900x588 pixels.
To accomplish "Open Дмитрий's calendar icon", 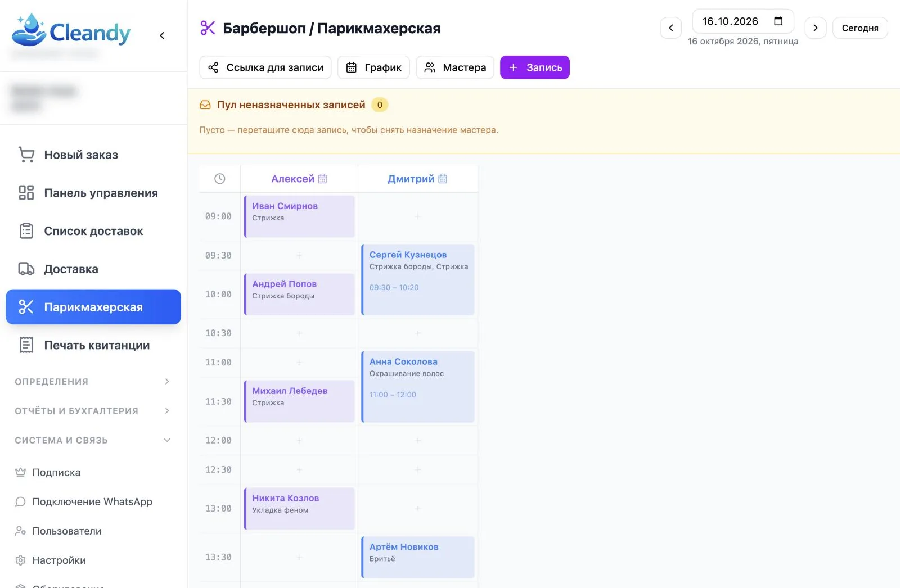I will (x=443, y=179).
